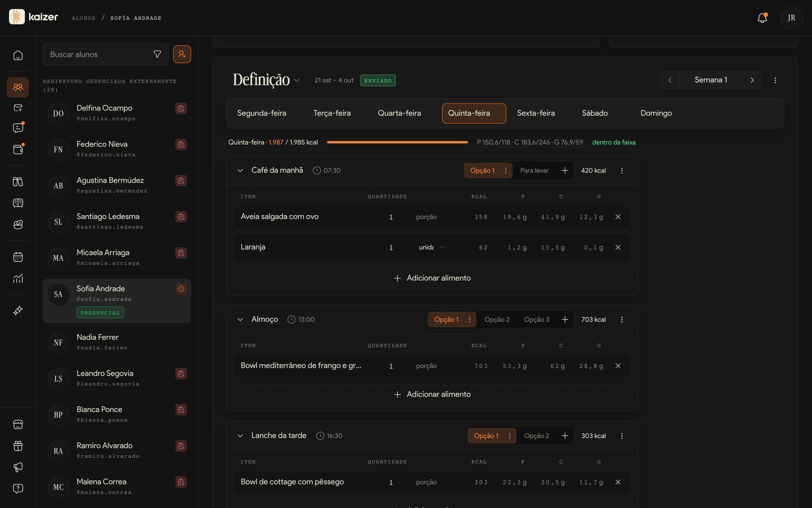The height and width of the screenshot is (508, 812).
Task: Open the unit dropdown for Laranja
Action: pos(432,247)
